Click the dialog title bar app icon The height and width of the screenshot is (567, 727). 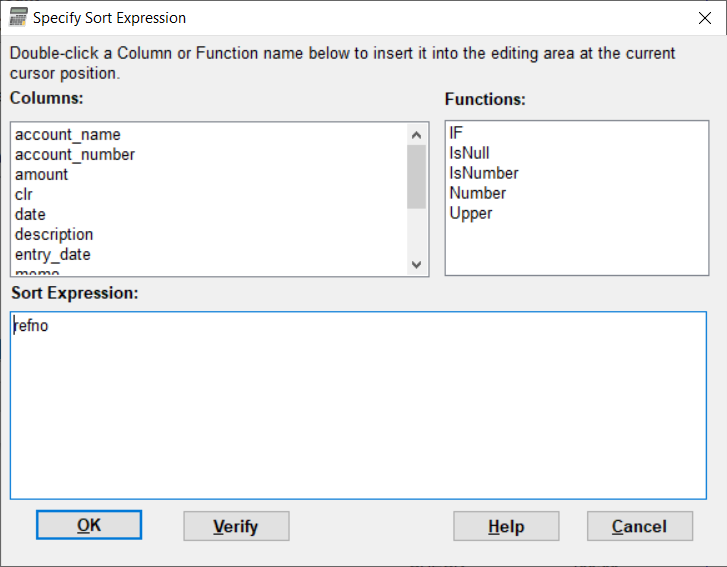pos(17,18)
